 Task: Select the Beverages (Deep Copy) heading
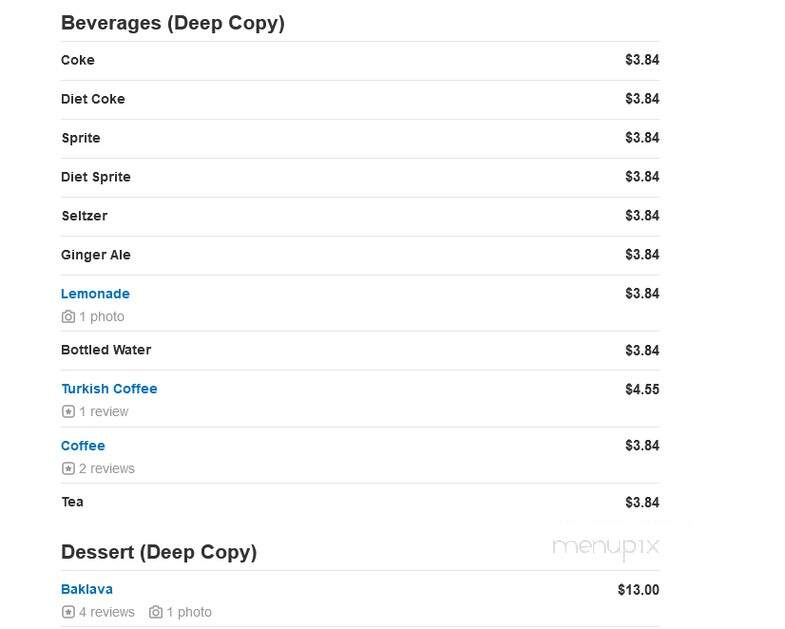[x=173, y=24]
